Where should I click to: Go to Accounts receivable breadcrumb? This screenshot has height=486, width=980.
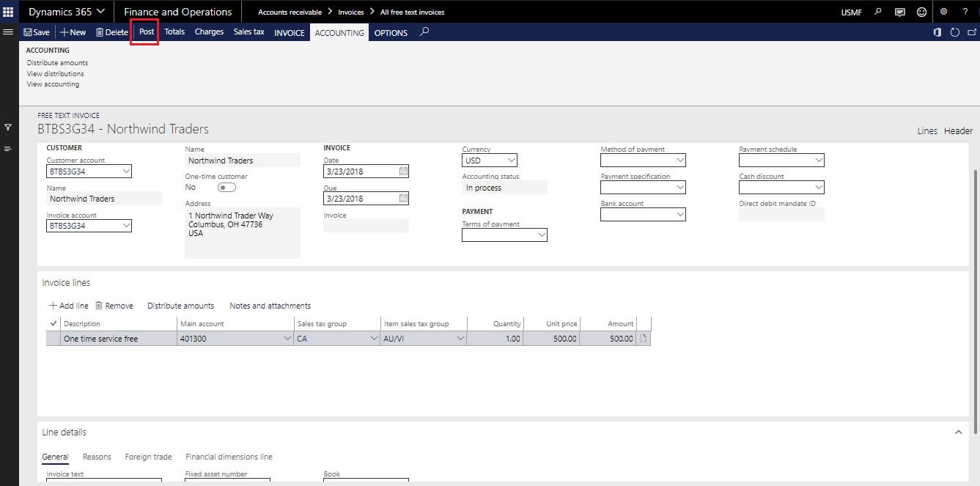click(289, 12)
